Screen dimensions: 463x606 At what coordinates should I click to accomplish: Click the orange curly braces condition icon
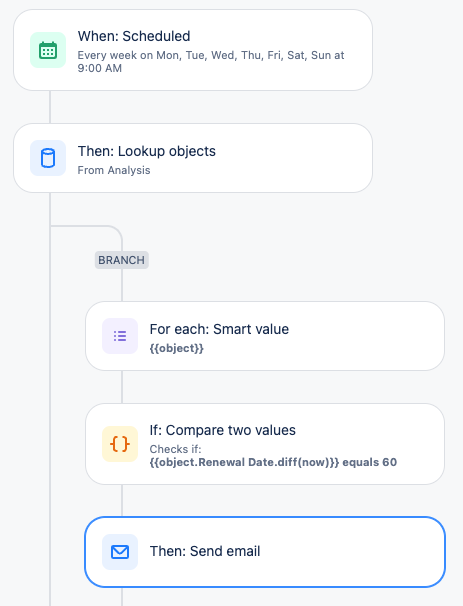pyautogui.click(x=120, y=444)
